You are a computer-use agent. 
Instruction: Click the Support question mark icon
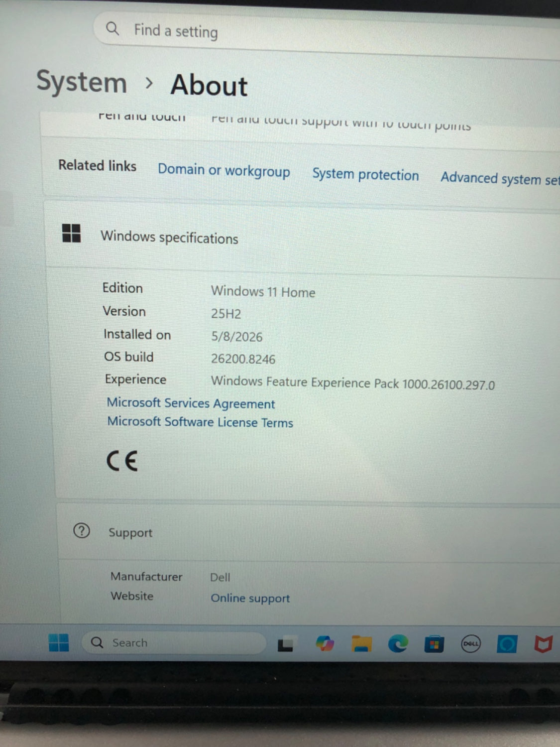coord(82,531)
